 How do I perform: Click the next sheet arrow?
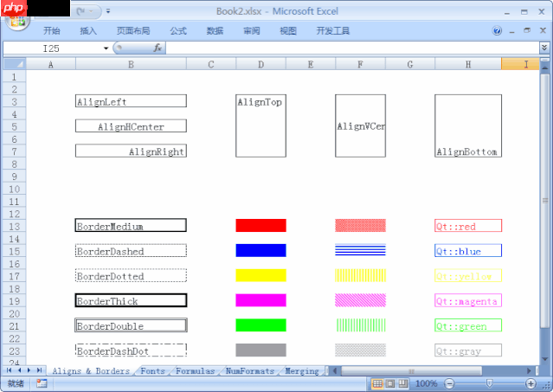point(29,370)
